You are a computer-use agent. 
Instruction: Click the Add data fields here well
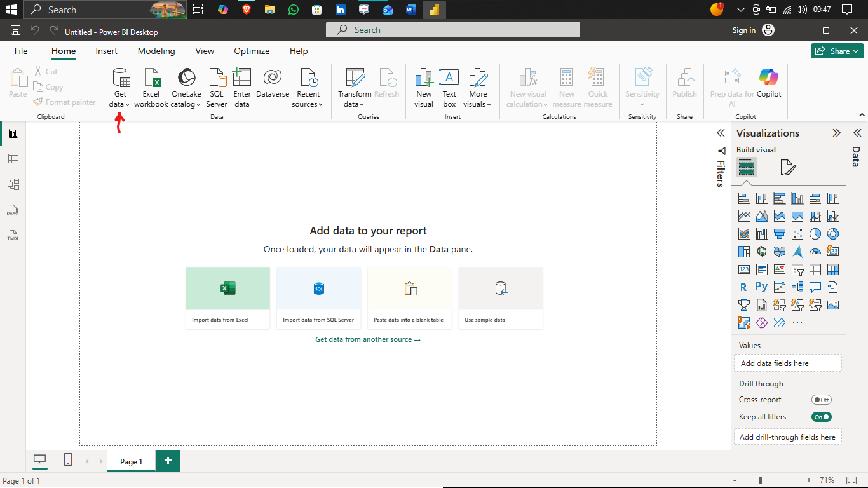pyautogui.click(x=787, y=363)
